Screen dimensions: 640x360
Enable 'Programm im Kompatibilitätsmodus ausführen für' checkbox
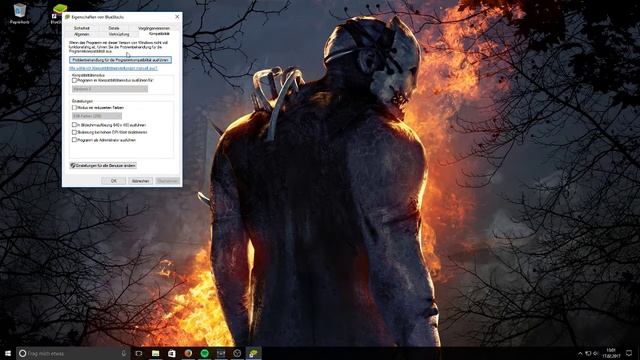coord(74,80)
